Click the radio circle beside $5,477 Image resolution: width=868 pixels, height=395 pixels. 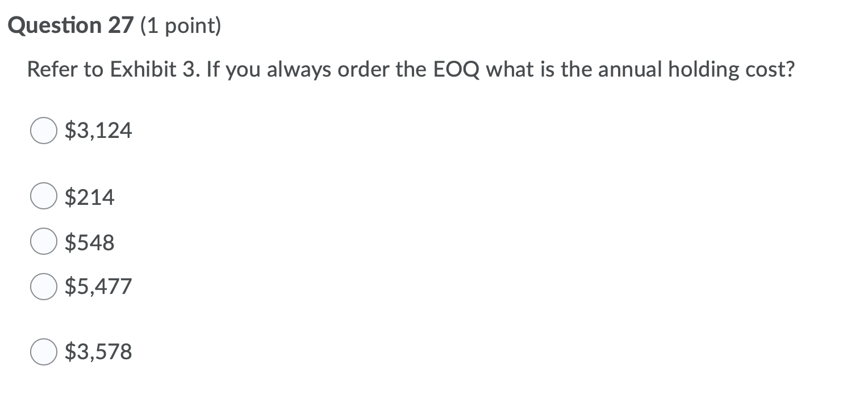(43, 286)
